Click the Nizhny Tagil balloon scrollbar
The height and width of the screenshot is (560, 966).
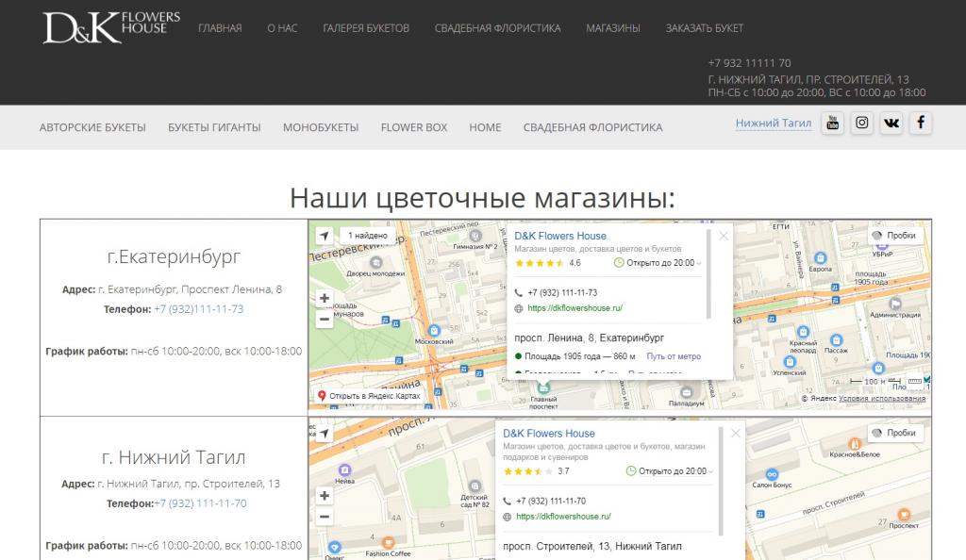[720, 481]
